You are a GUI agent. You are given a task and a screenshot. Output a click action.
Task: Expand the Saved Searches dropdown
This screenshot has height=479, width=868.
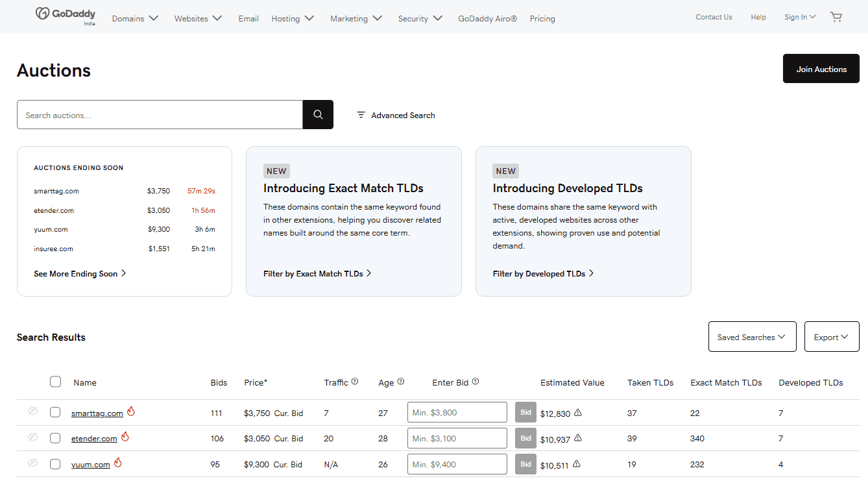pos(752,337)
